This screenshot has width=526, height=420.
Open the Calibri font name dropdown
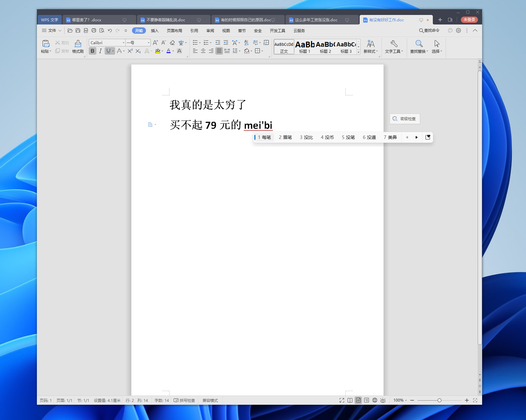(x=124, y=43)
